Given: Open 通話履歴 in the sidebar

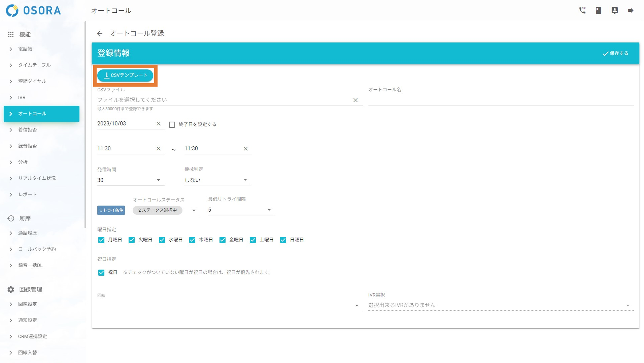Looking at the screenshot, I should (28, 233).
